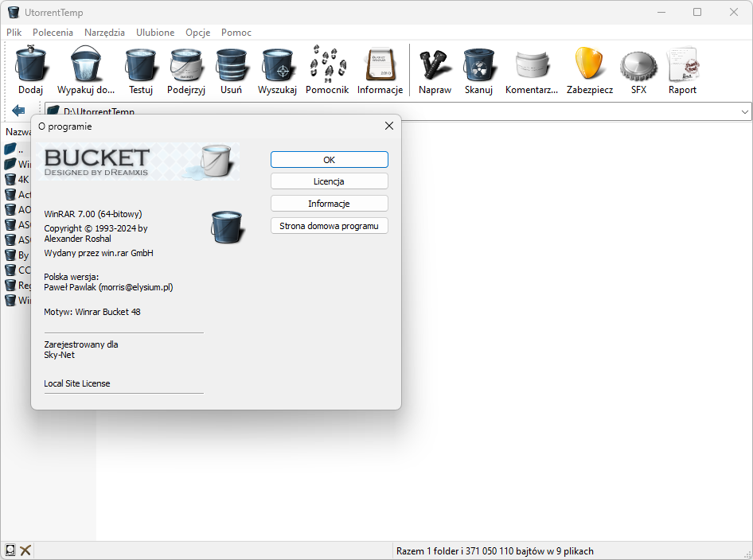The height and width of the screenshot is (560, 753).
Task: Click the "Motyw: Winrar Bucket 48" text
Action: pos(92,312)
